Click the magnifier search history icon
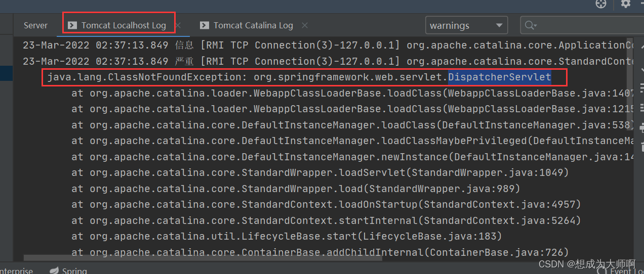 click(531, 25)
